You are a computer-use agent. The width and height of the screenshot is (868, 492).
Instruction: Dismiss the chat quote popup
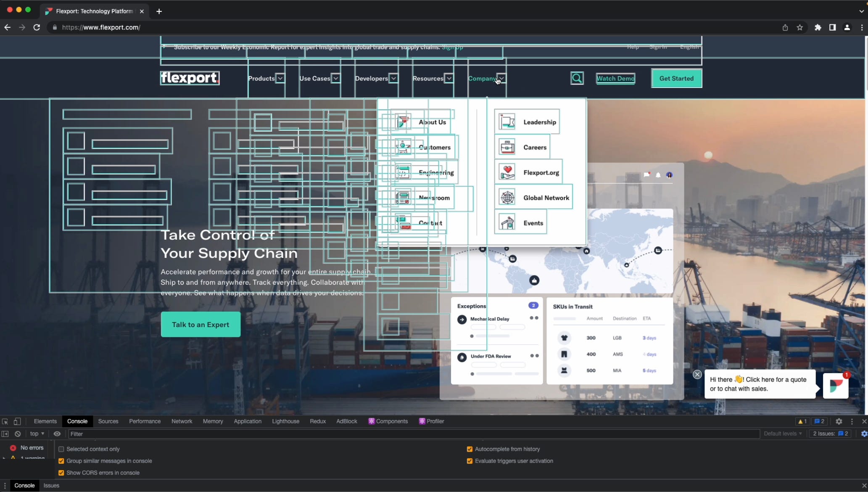coord(697,374)
